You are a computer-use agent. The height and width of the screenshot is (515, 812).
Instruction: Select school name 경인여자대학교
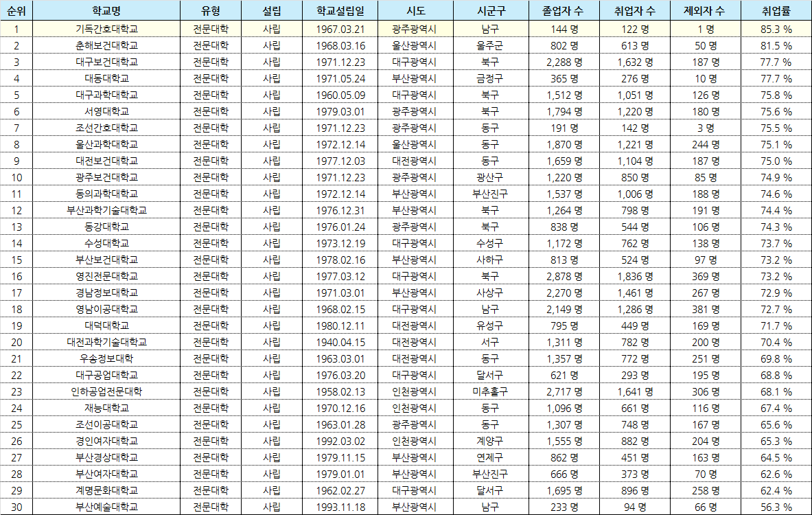[106, 442]
